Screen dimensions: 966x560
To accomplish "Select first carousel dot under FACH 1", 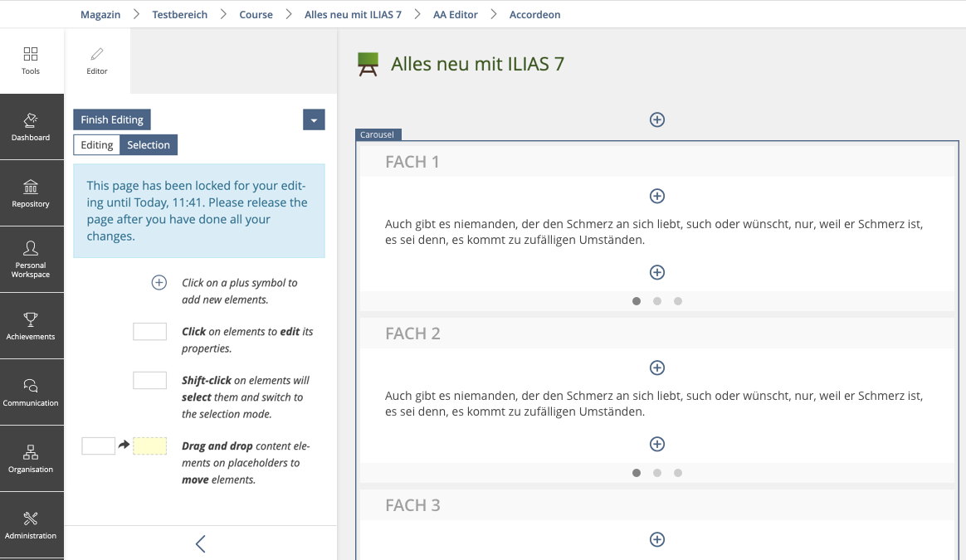I will [x=637, y=301].
